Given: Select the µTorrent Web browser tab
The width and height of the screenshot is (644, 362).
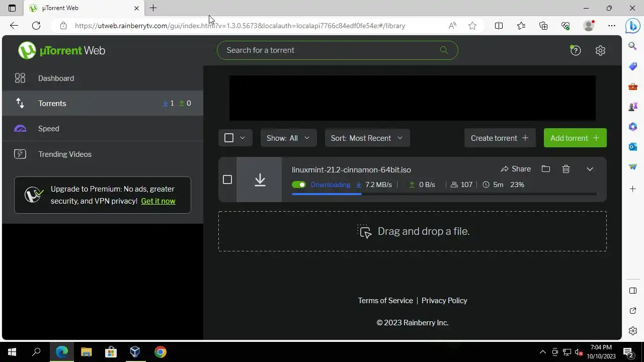Looking at the screenshot, I should point(85,8).
